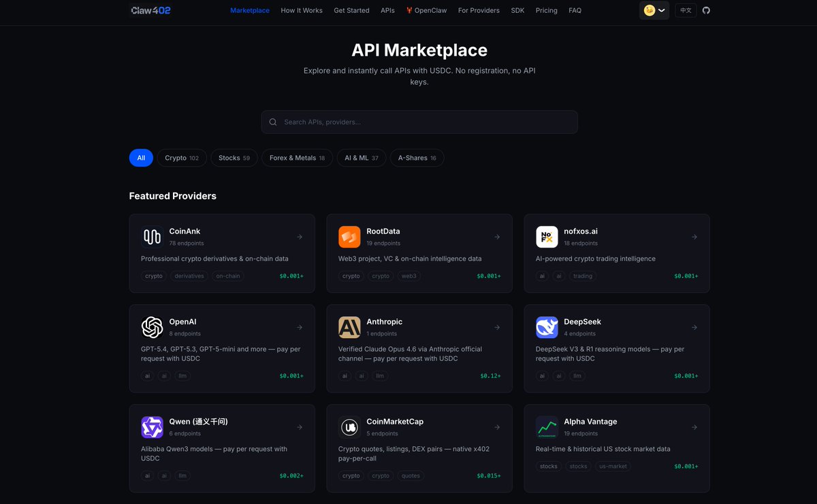Click the Featured Providers heading
Viewport: 817px width, 504px height.
[173, 196]
